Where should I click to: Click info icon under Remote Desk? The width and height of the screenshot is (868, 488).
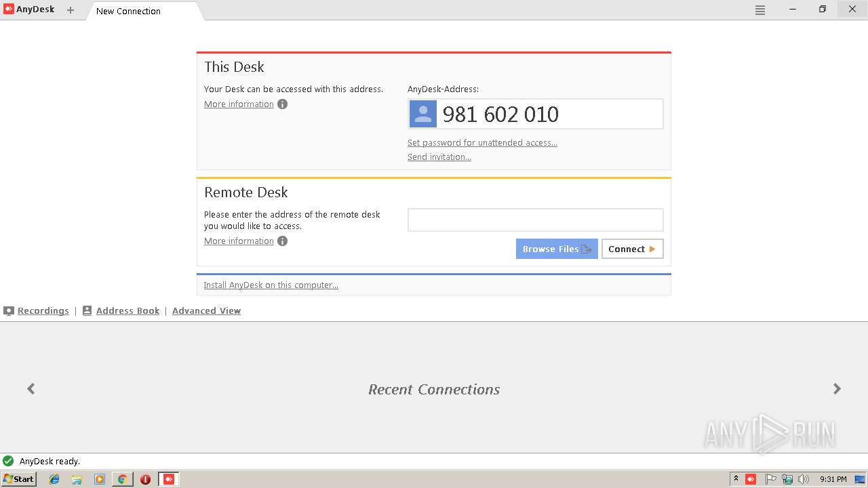tap(283, 241)
